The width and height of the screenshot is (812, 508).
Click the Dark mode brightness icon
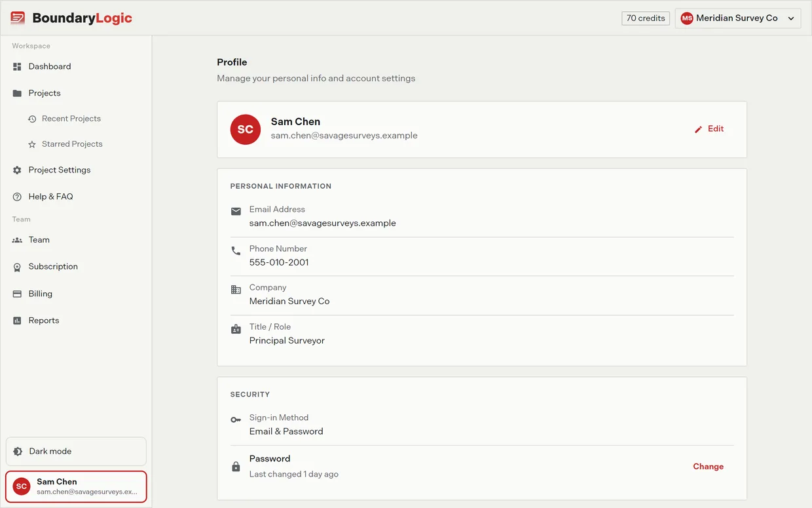[18, 452]
